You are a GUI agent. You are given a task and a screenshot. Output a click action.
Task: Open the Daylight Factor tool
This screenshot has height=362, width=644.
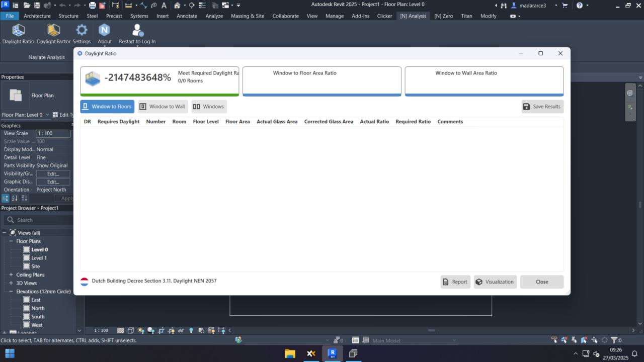coord(53,31)
